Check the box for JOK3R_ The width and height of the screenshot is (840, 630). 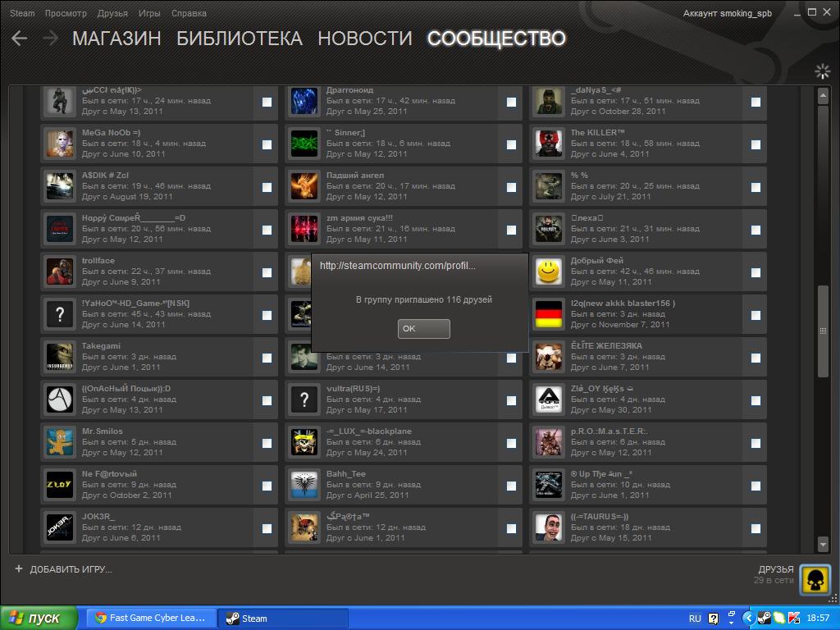267,529
